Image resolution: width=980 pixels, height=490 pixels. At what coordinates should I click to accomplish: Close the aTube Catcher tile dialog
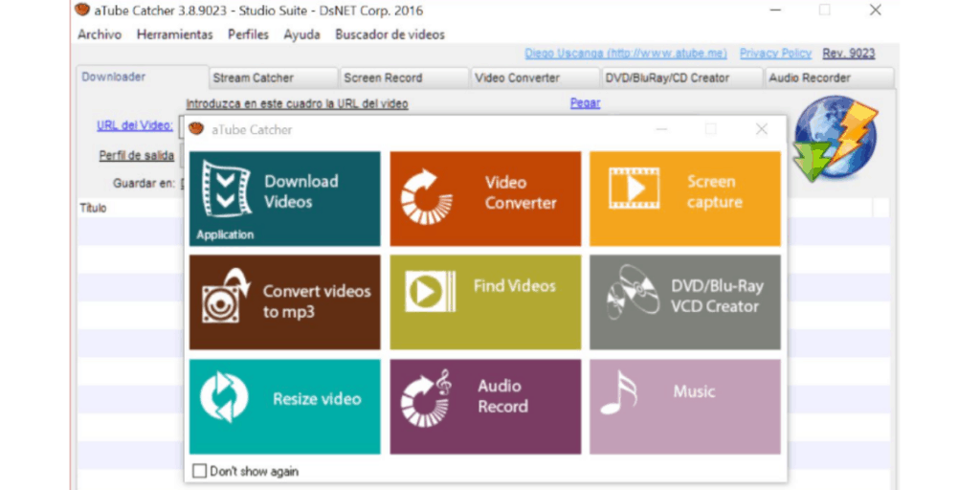[761, 129]
